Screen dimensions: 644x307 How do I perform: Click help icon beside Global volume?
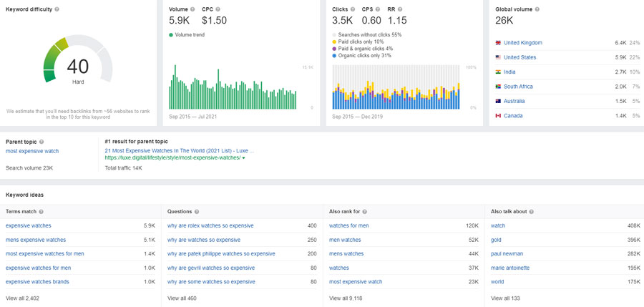pos(537,9)
